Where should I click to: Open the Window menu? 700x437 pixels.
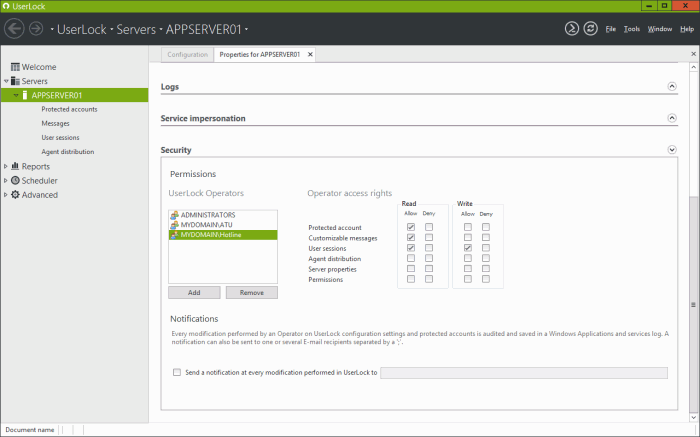click(660, 29)
